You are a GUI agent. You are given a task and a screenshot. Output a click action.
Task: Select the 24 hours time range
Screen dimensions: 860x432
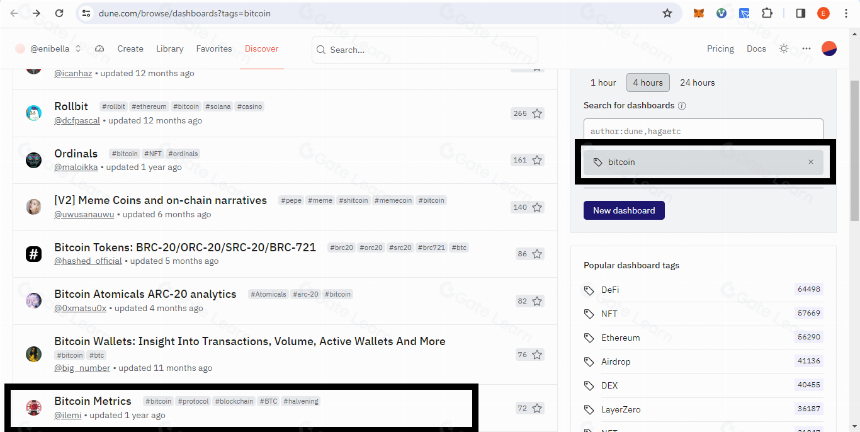pos(697,83)
